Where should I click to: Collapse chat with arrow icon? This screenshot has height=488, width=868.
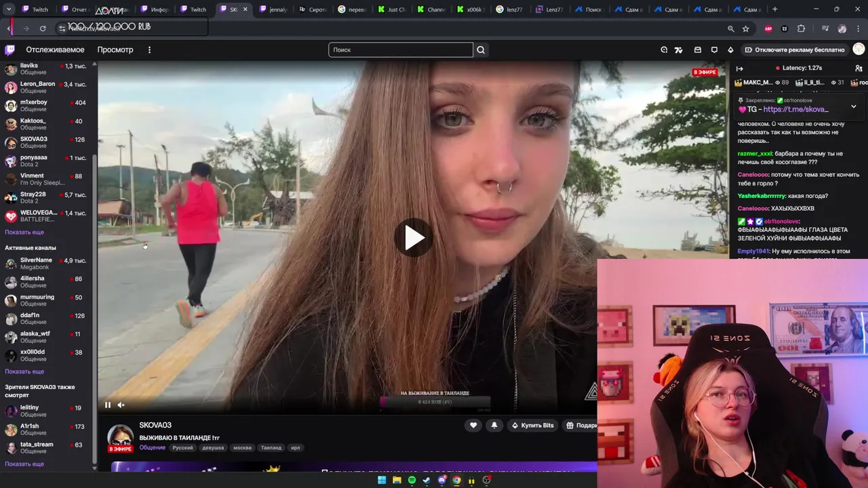(x=740, y=68)
